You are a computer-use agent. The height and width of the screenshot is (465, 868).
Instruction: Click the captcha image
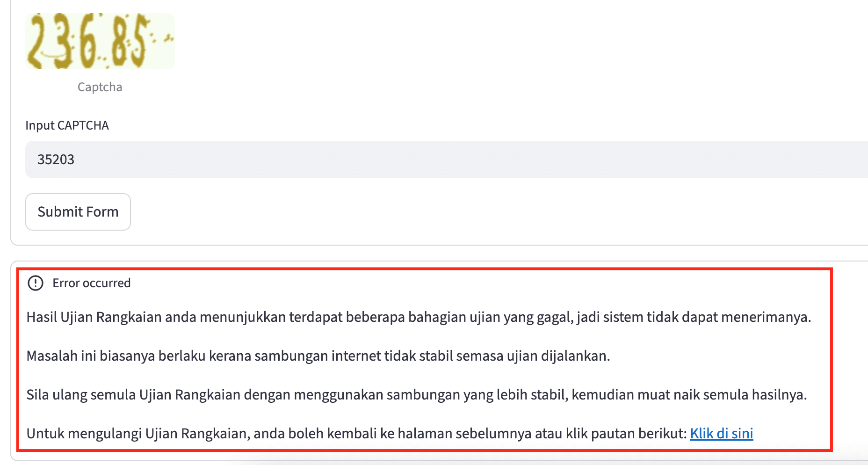(100, 41)
